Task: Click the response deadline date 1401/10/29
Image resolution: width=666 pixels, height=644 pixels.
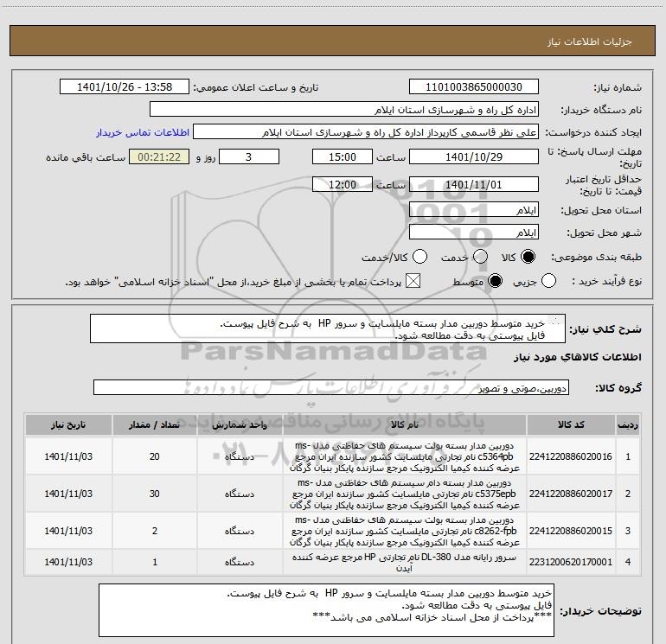Action: click(474, 156)
